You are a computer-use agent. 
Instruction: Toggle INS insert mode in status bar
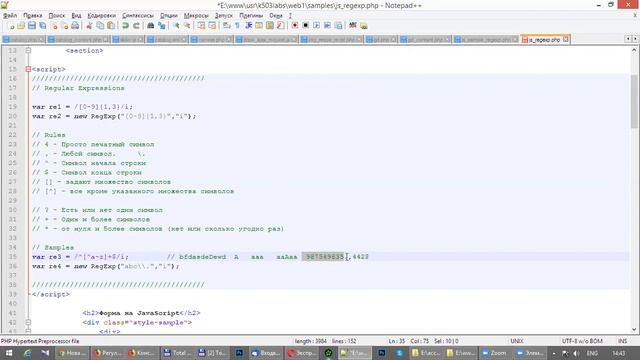622,341
